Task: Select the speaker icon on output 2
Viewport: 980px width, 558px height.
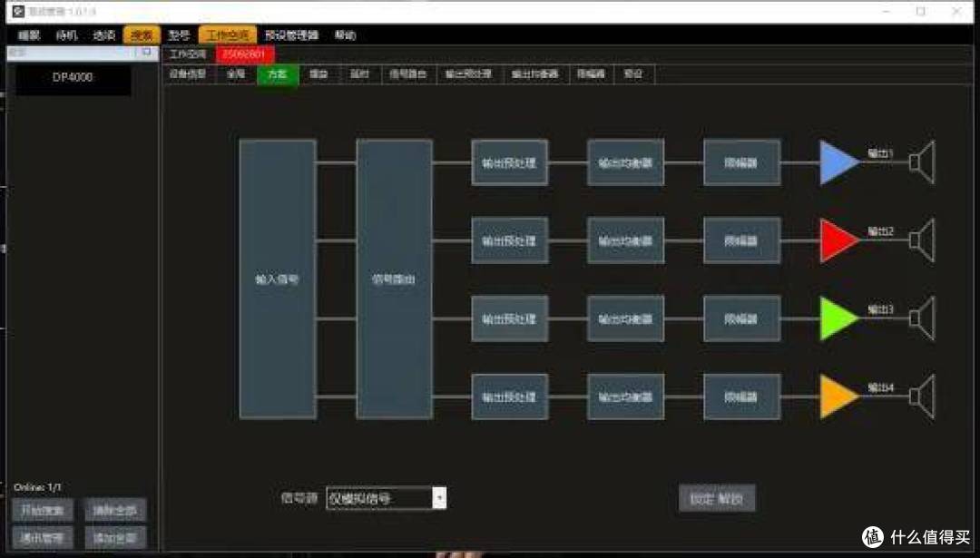Action: coord(922,240)
